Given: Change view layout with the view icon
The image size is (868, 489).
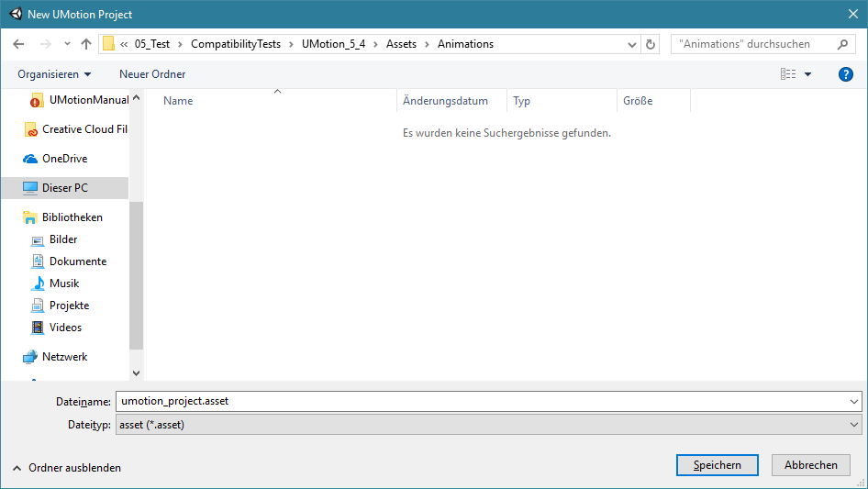Looking at the screenshot, I should pyautogui.click(x=788, y=74).
